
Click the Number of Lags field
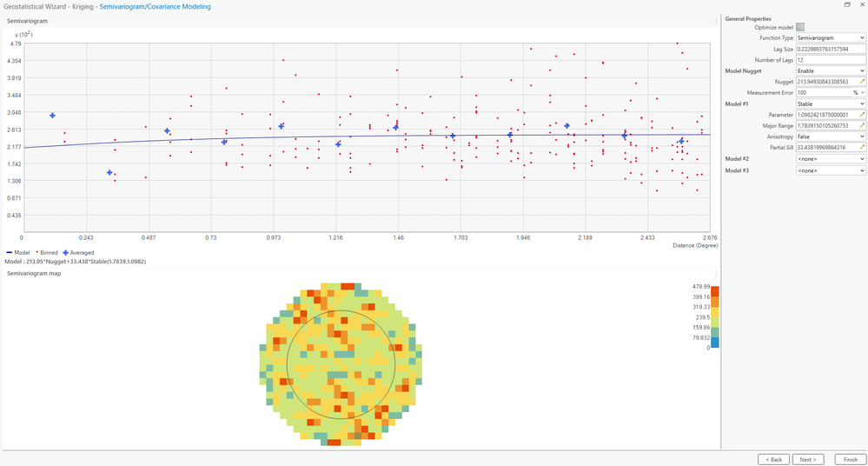pos(831,60)
